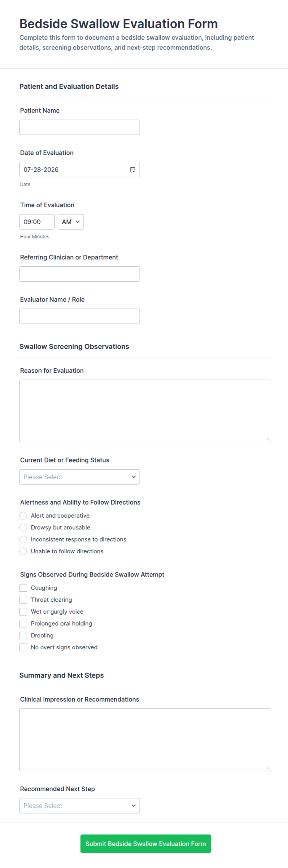288x868 pixels.
Task: Select Alert and cooperative radio option
Action: coord(23,515)
